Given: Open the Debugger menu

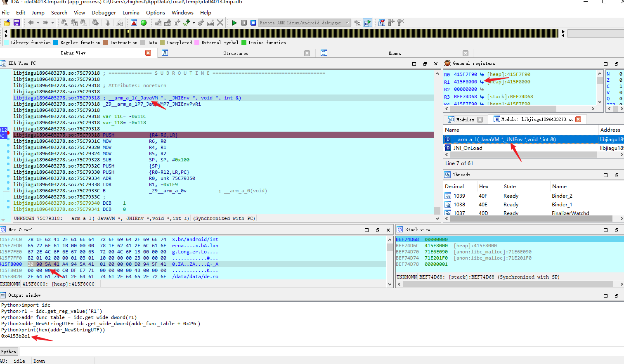Looking at the screenshot, I should pyautogui.click(x=104, y=13).
